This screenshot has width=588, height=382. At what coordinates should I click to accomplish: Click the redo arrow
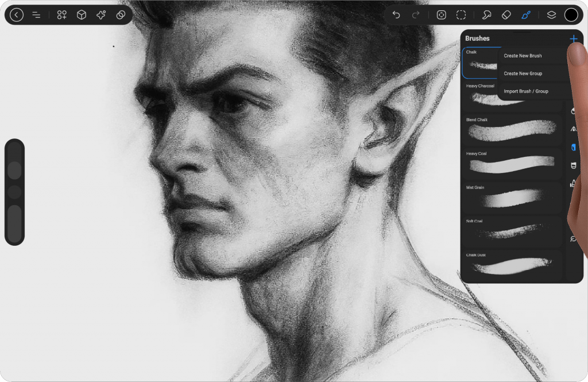tap(416, 15)
